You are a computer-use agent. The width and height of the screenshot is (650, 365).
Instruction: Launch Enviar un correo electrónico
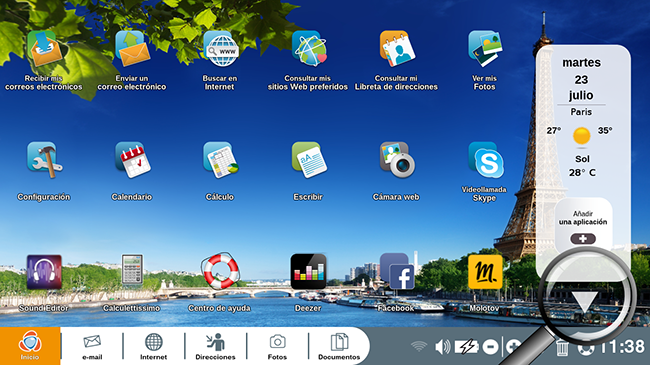[132, 49]
